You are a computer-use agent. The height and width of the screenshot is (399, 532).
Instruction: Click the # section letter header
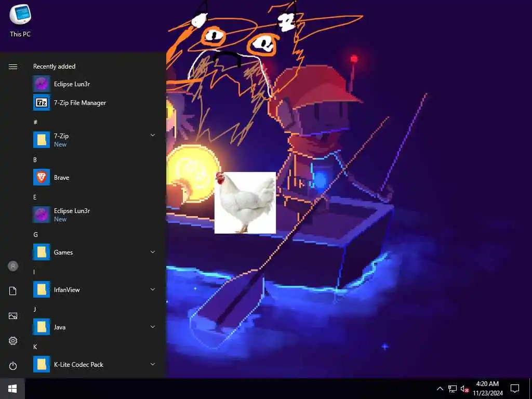pos(35,122)
